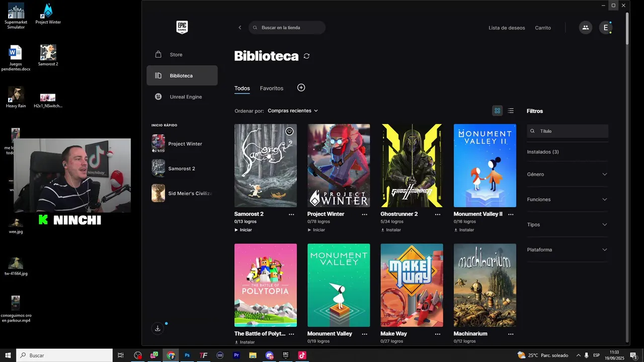The image size is (644, 362).
Task: Install Ghostrunner 2
Action: 391,230
